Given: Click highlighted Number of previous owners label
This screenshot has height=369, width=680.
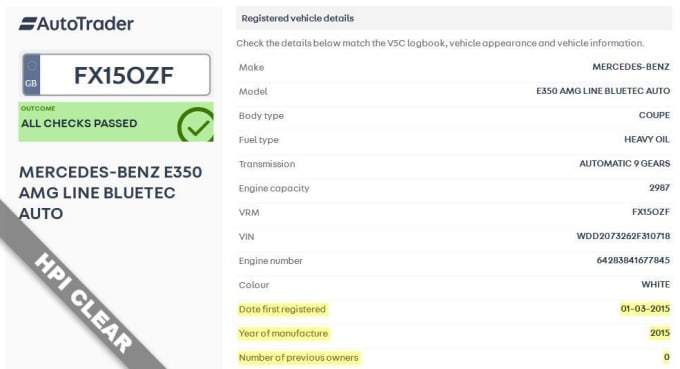Looking at the screenshot, I should coord(298,358).
